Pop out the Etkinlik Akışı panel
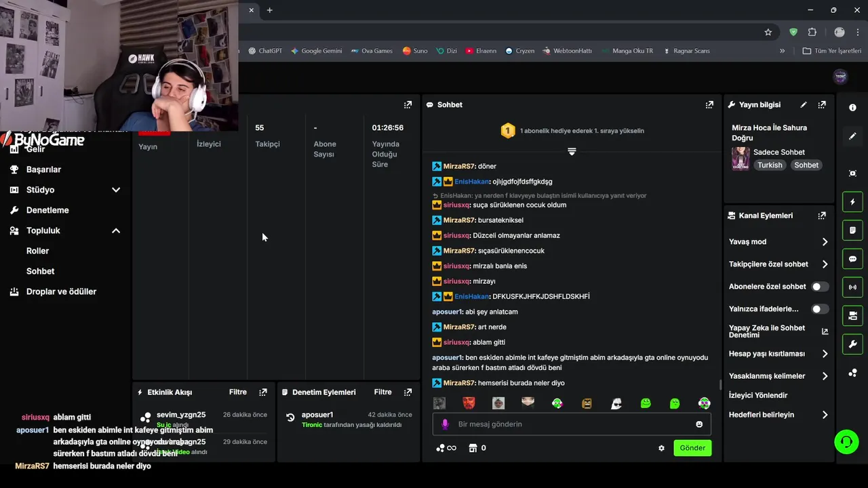The width and height of the screenshot is (868, 488). (263, 392)
